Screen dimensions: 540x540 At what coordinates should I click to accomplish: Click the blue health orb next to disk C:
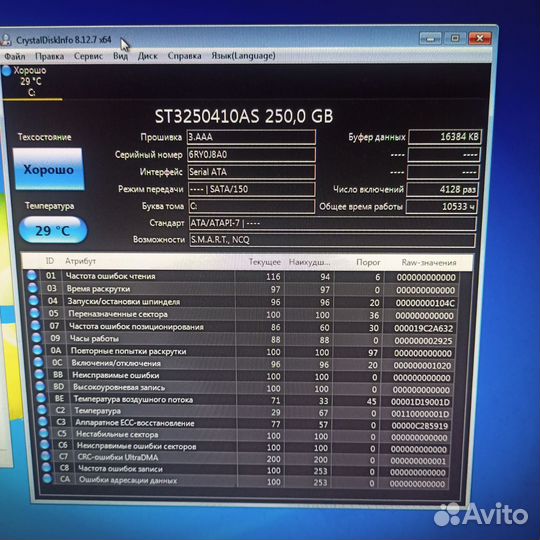pos(6,71)
